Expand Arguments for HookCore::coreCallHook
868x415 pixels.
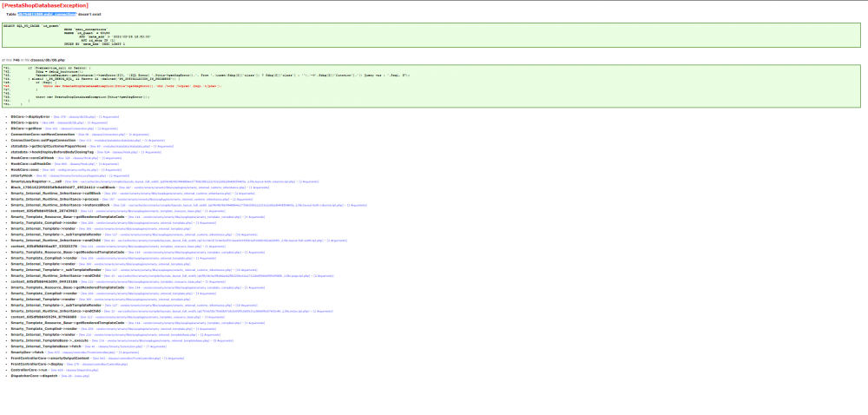point(111,158)
